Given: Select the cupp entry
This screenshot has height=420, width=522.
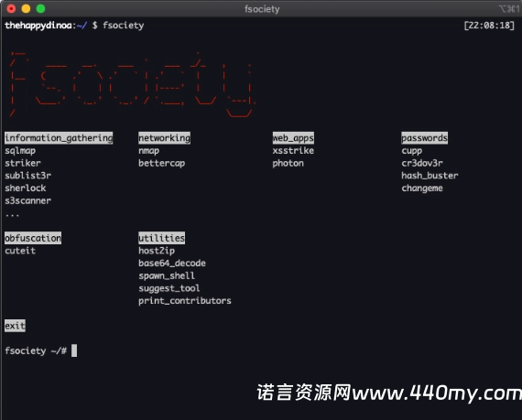Looking at the screenshot, I should pos(412,151).
